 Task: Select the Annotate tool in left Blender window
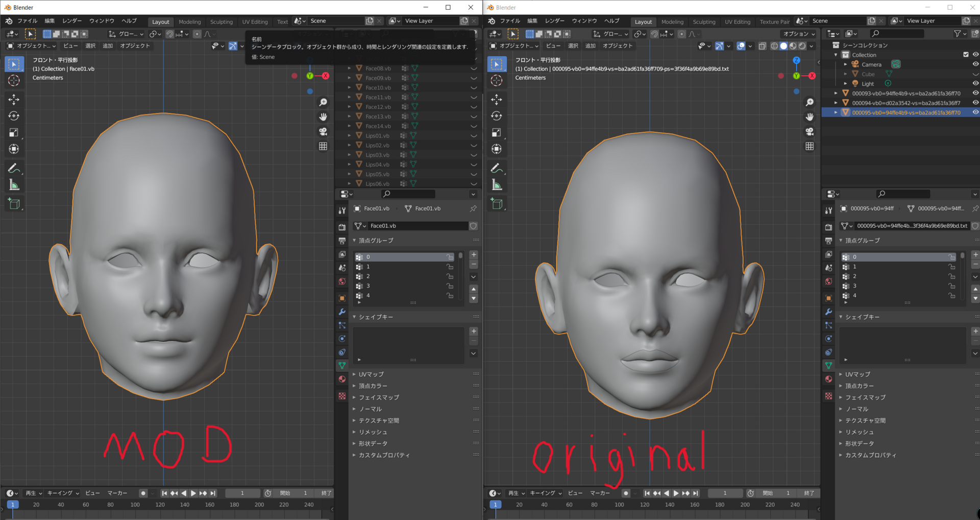click(x=14, y=169)
